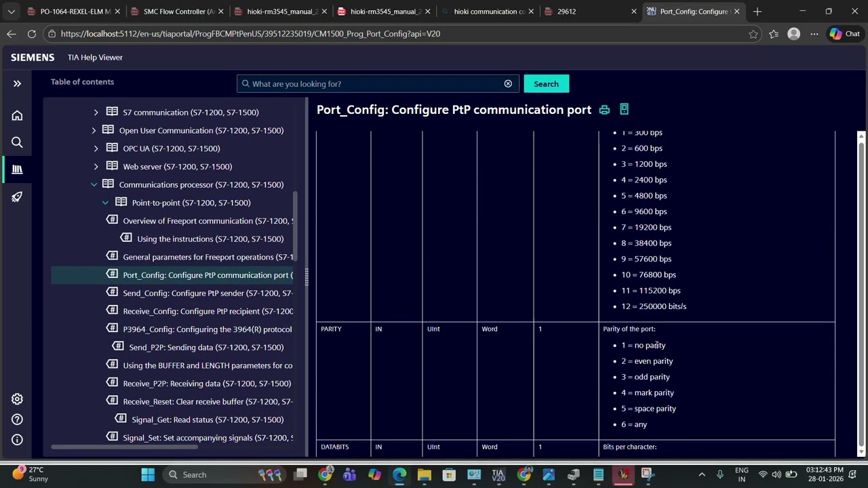Open settings gear icon in sidebar

17,399
